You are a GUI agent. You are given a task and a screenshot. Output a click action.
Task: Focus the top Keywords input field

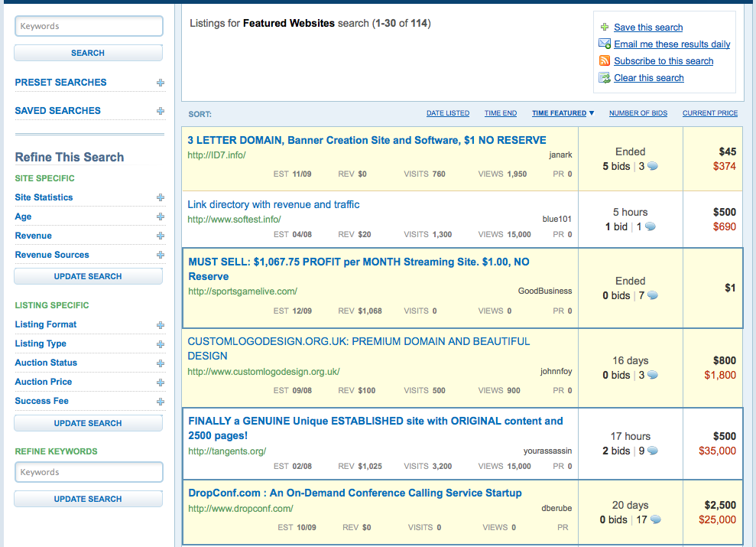click(89, 26)
